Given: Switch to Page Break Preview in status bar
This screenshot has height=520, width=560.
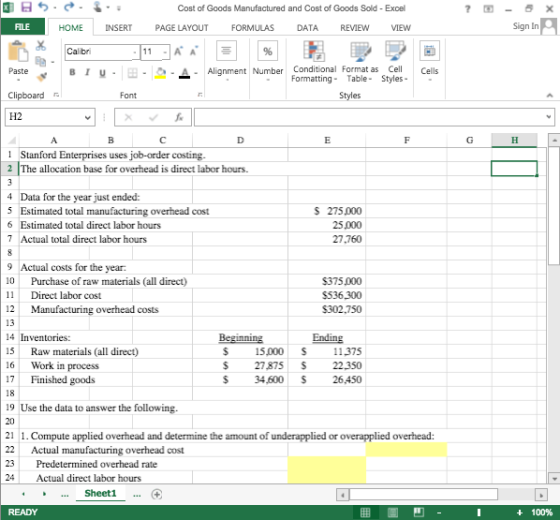Looking at the screenshot, I should (419, 512).
